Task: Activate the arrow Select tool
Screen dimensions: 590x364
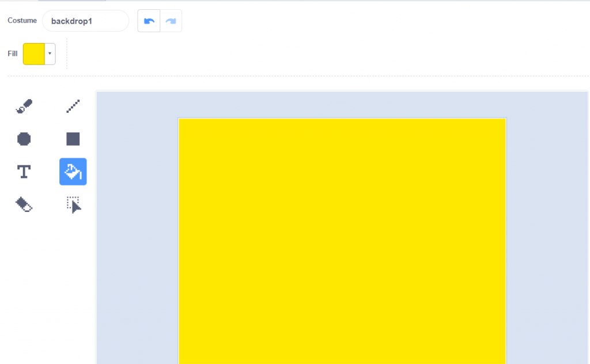Action: (73, 204)
